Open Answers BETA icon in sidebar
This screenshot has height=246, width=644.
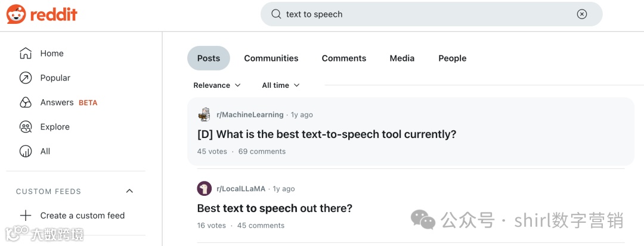coord(26,103)
